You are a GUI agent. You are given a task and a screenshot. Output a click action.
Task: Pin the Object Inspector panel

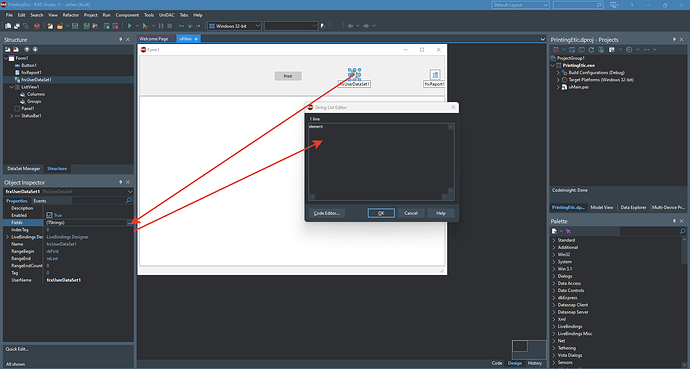click(x=121, y=182)
